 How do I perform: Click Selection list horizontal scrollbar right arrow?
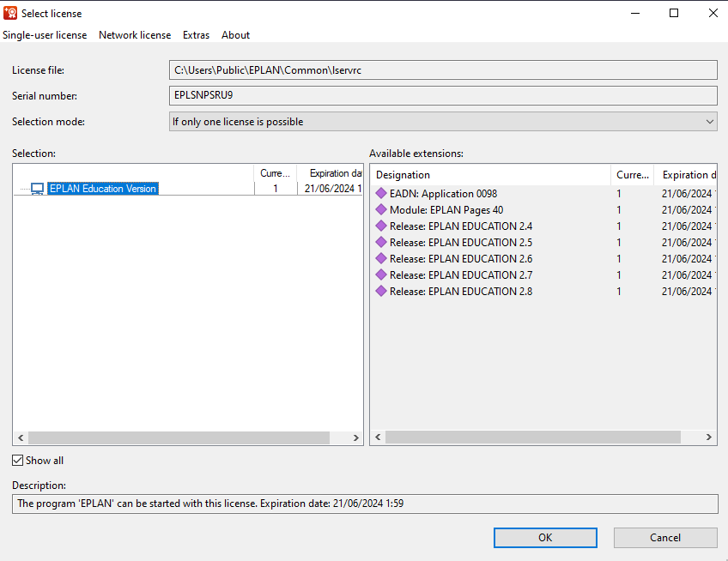coord(355,437)
